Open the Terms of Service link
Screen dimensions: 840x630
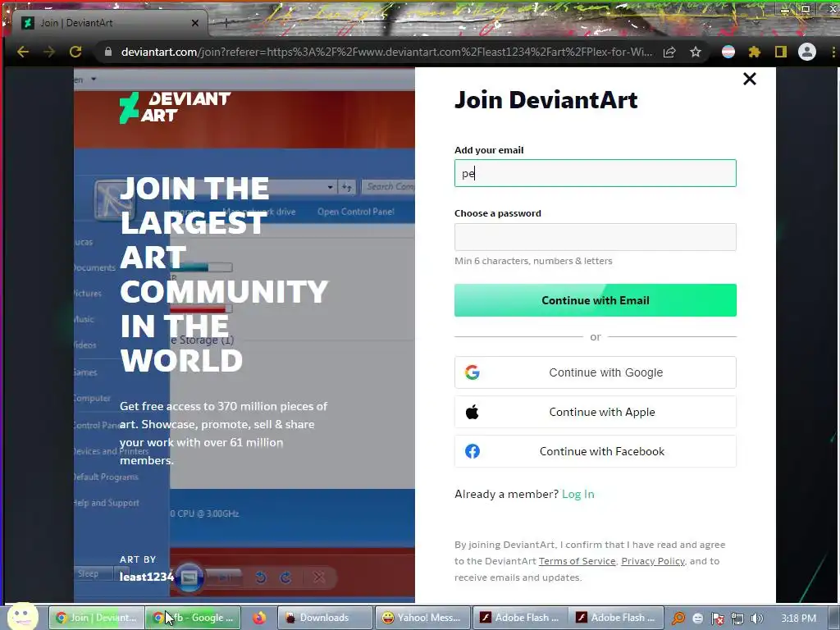pyautogui.click(x=577, y=561)
